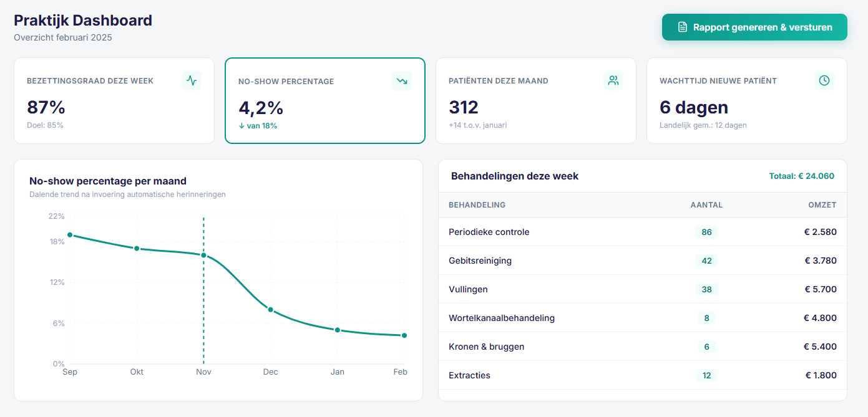Viewport: 868px width, 417px height.
Task: Select the No-show percentage KPI card
Action: pyautogui.click(x=324, y=100)
